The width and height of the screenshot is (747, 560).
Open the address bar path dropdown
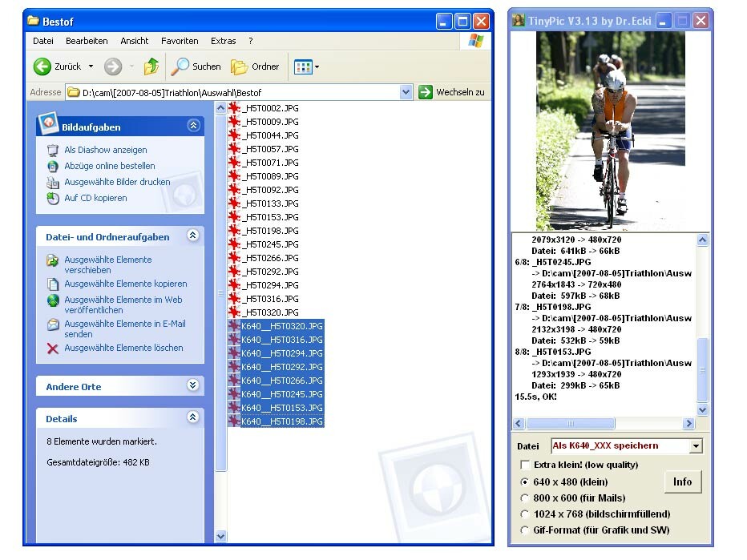click(406, 92)
